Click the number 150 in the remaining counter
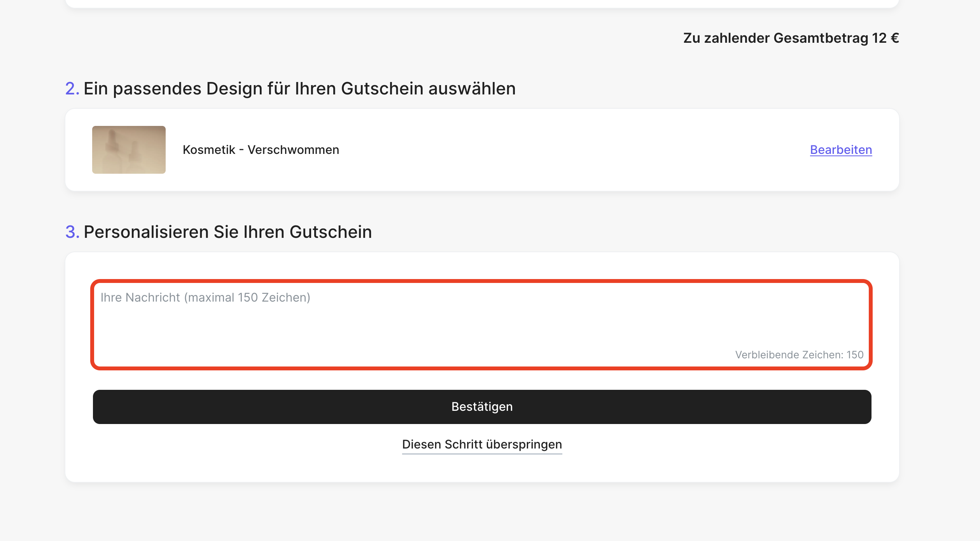The height and width of the screenshot is (541, 980). [x=855, y=355]
